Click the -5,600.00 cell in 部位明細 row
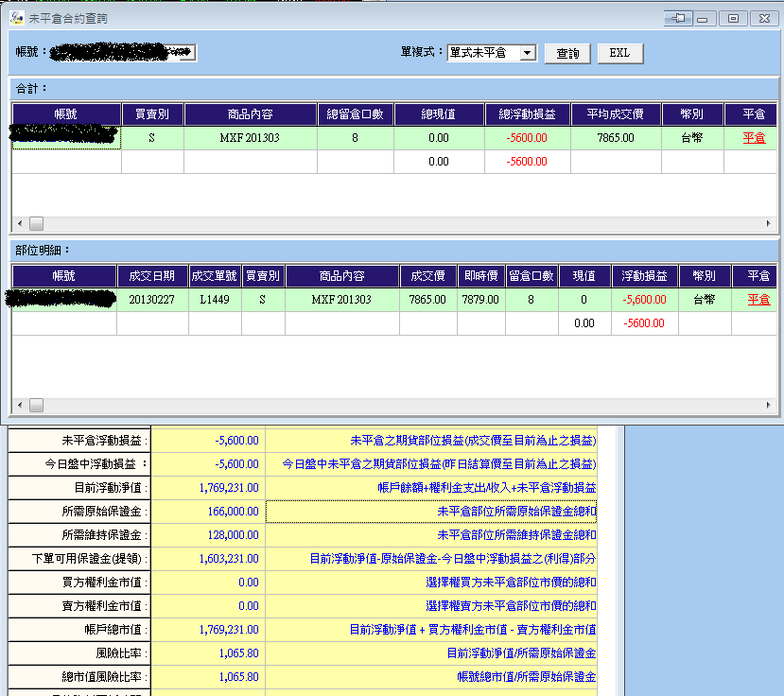Screen dimensions: 784x696 click(644, 300)
